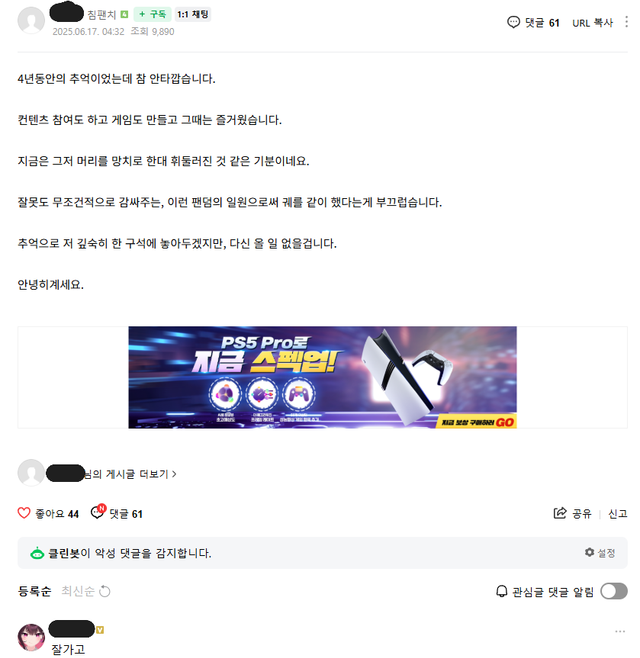
Task: Click the commenter's anime avatar image
Action: click(31, 637)
